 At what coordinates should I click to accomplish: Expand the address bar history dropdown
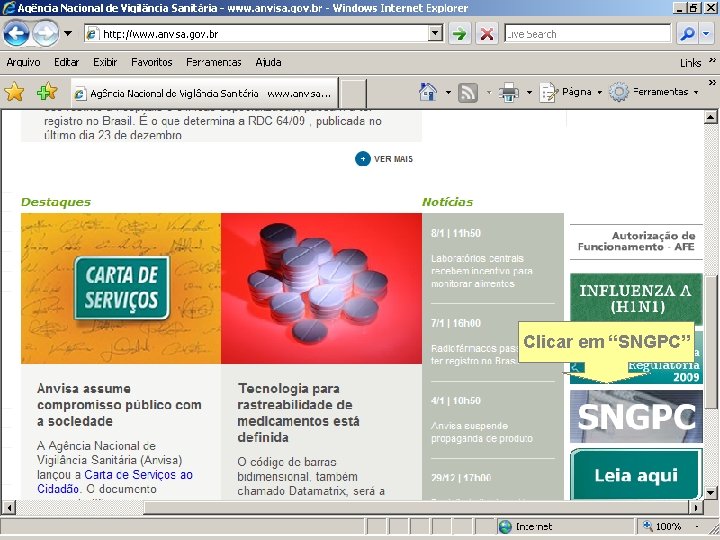click(x=436, y=34)
